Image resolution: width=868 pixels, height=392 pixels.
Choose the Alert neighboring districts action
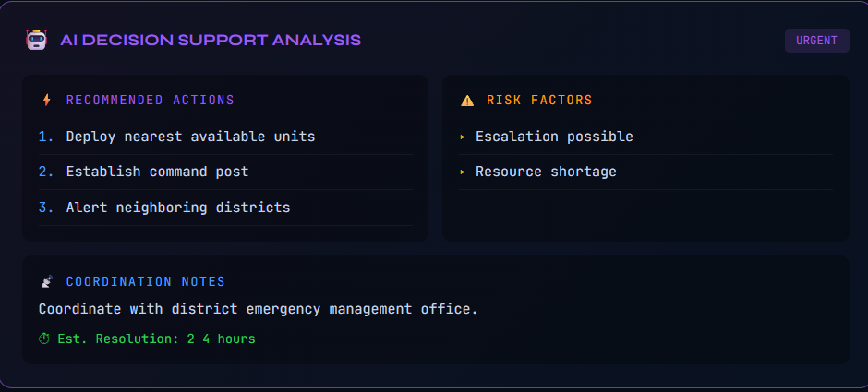178,208
